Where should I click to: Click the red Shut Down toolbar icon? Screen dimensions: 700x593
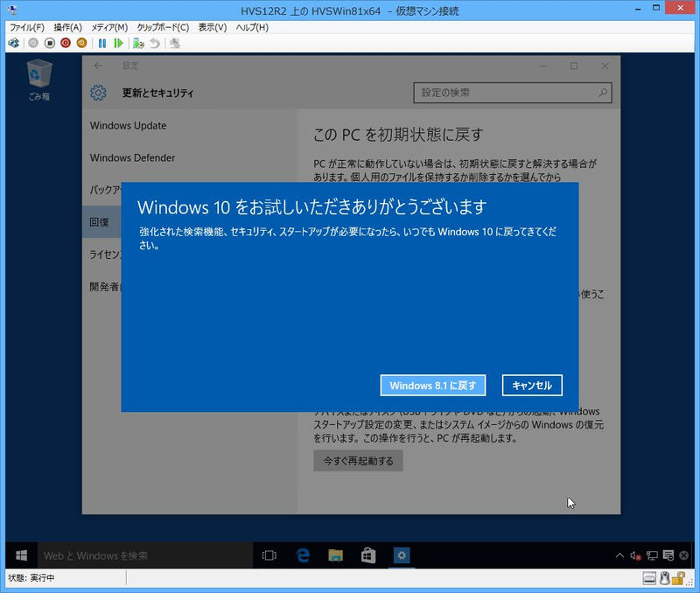(66, 43)
